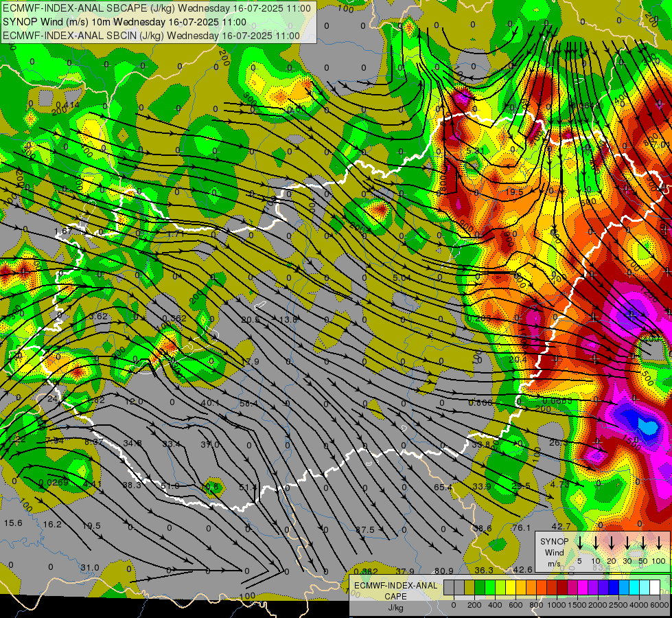This screenshot has height=618, width=672.
Task: Click the 42.7 value on the map
Action: [x=561, y=526]
